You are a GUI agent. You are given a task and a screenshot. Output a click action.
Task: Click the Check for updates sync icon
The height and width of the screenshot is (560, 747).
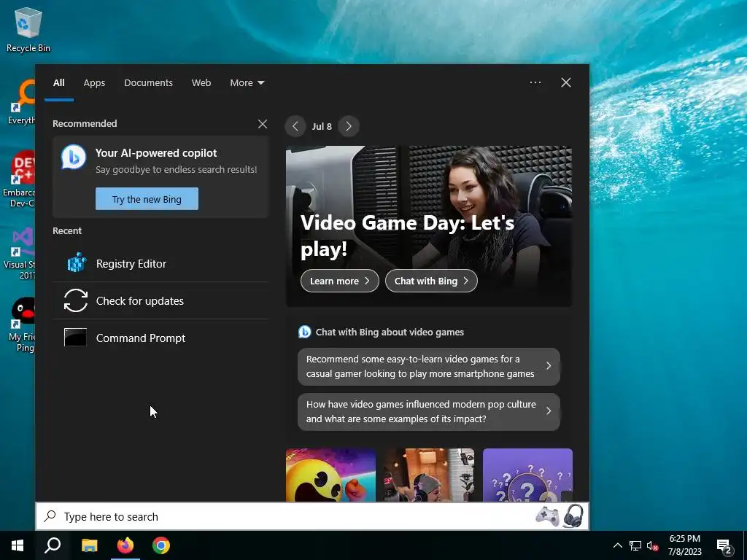pos(76,300)
